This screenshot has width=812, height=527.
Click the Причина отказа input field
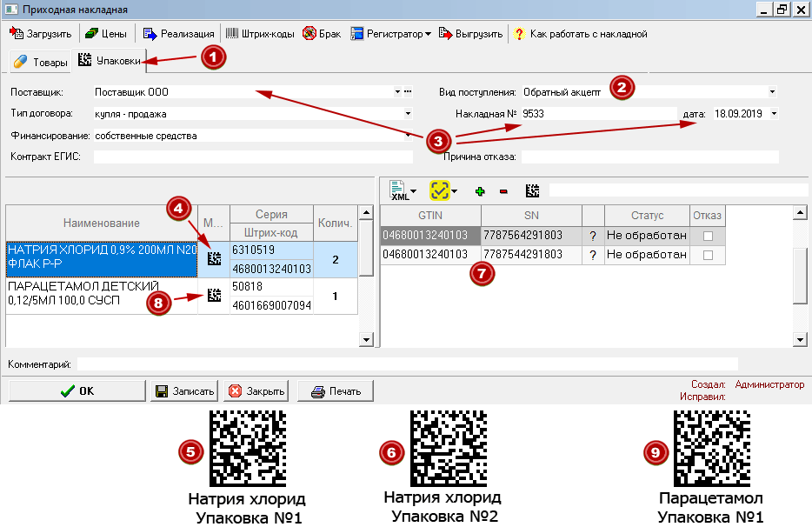(650, 157)
